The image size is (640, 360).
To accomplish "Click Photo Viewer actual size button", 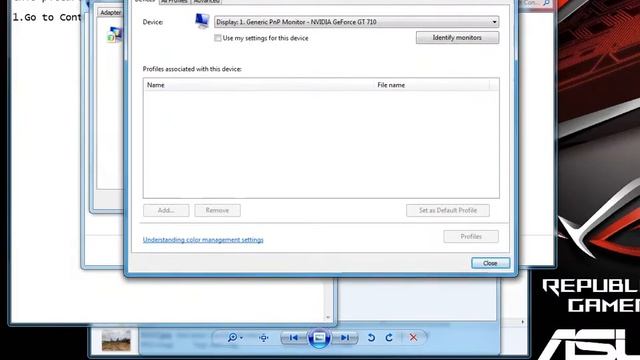I will tap(264, 338).
